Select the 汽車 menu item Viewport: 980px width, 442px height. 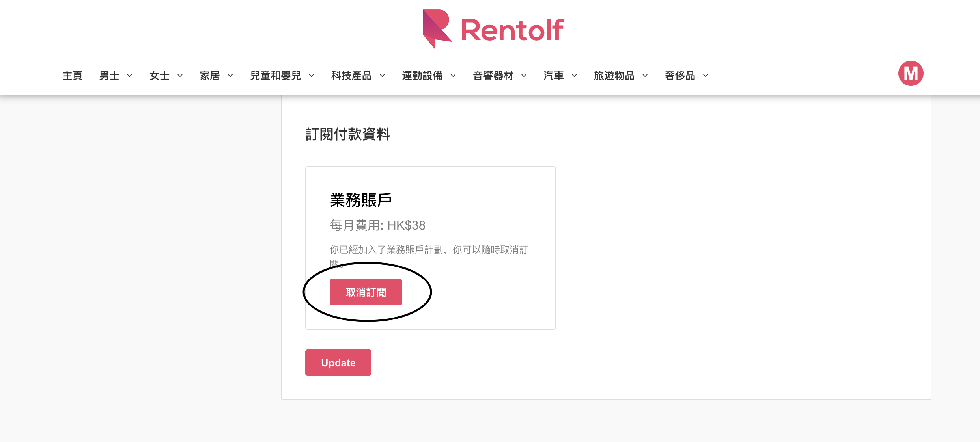coord(554,76)
